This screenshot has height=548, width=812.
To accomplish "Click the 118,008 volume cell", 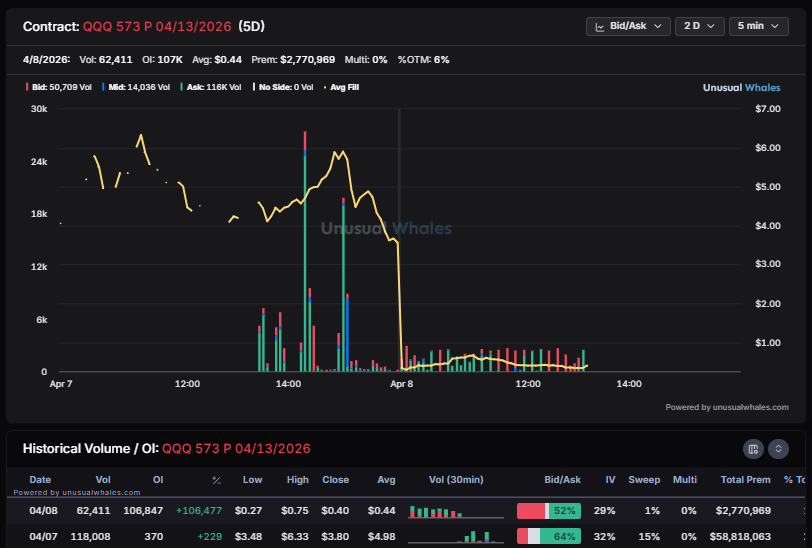I will pyautogui.click(x=91, y=537).
